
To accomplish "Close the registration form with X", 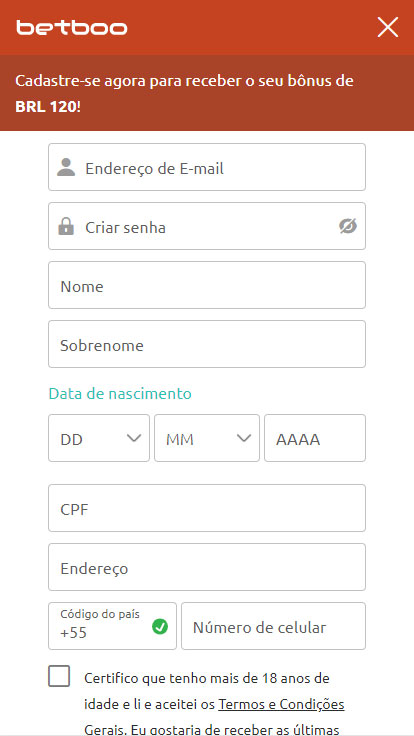I will [388, 27].
